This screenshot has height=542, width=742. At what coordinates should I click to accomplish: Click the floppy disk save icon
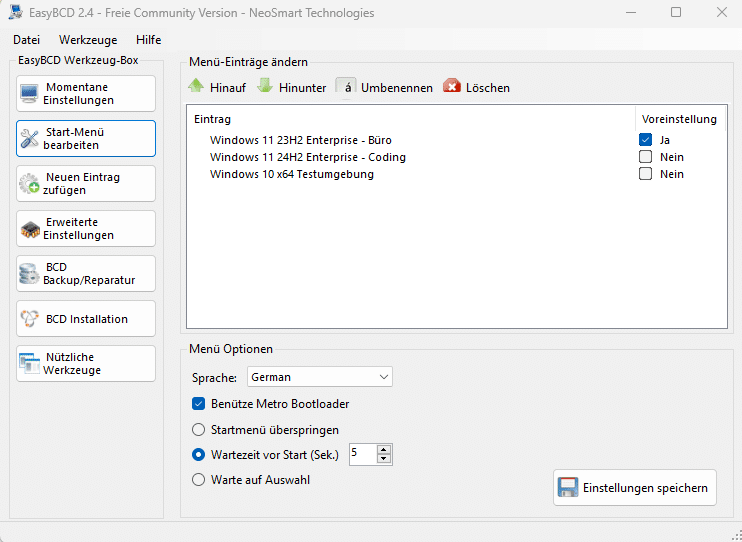point(568,488)
